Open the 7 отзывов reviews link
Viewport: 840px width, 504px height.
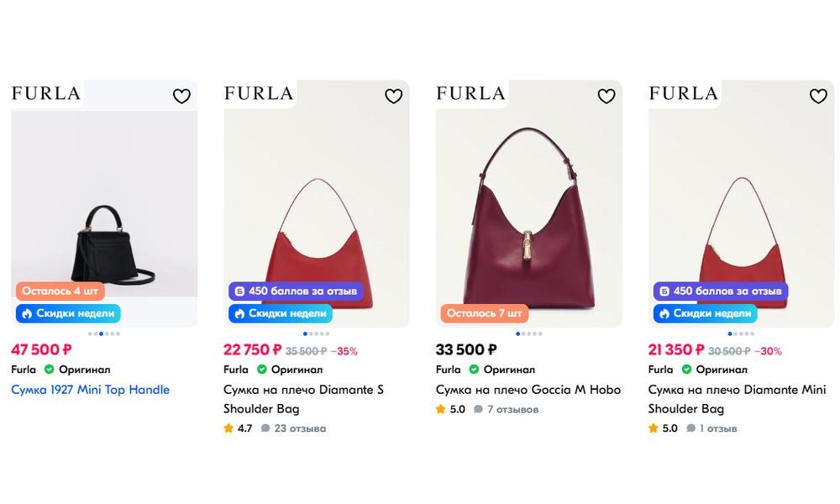507,409
